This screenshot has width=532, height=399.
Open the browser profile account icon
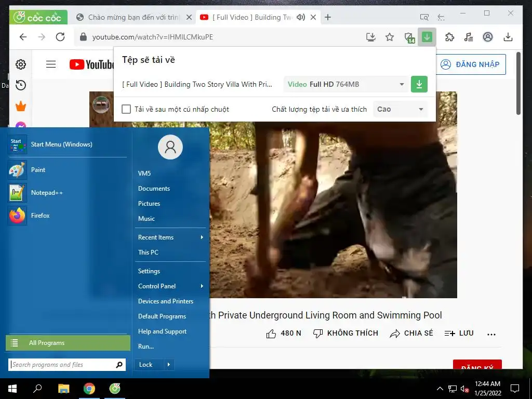click(x=487, y=37)
